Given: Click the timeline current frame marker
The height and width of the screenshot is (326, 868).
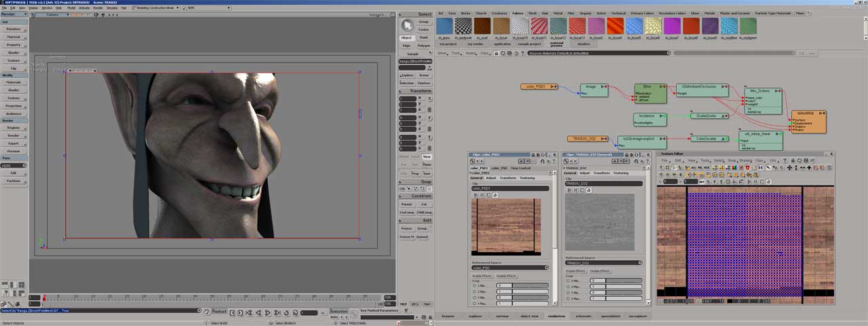Looking at the screenshot, I should (44, 297).
